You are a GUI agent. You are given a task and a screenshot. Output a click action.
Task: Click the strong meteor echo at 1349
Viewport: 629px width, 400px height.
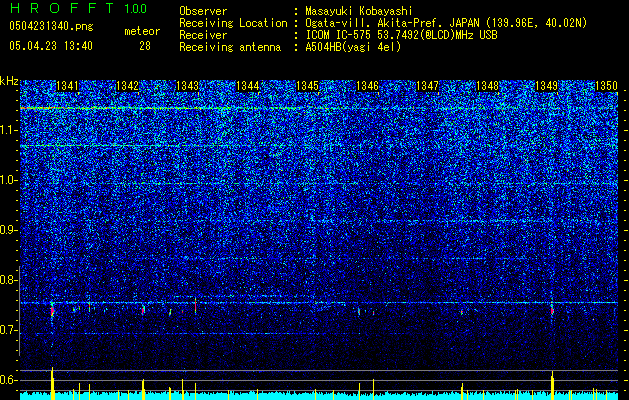pos(552,310)
